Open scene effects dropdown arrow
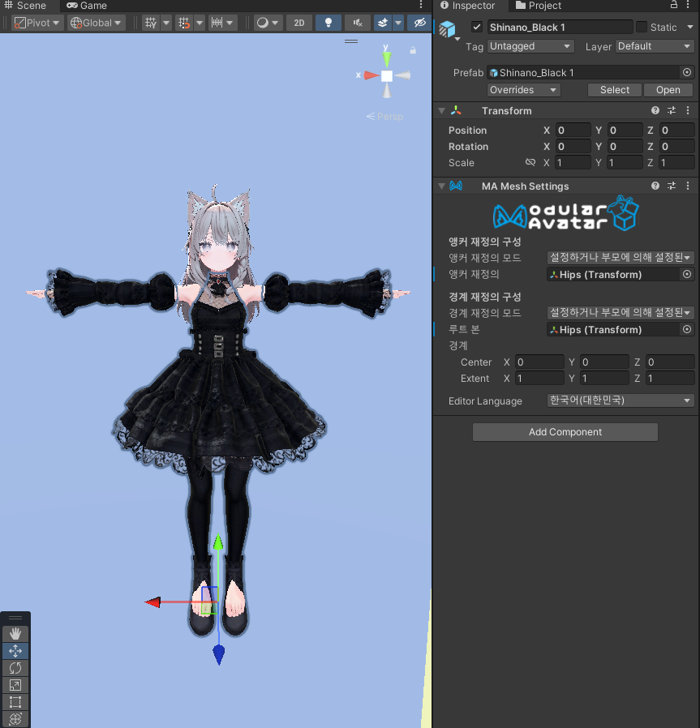Image resolution: width=700 pixels, height=728 pixels. click(x=398, y=23)
